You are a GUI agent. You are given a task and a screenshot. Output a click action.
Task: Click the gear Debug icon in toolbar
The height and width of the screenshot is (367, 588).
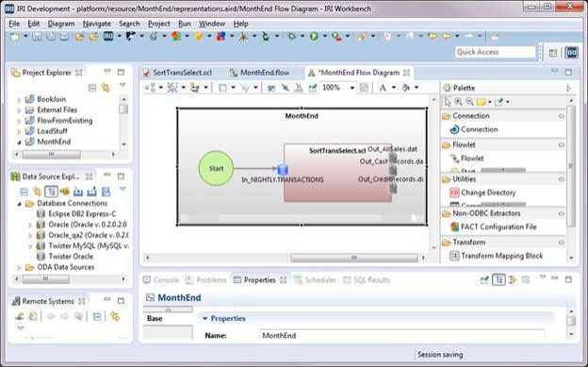291,36
